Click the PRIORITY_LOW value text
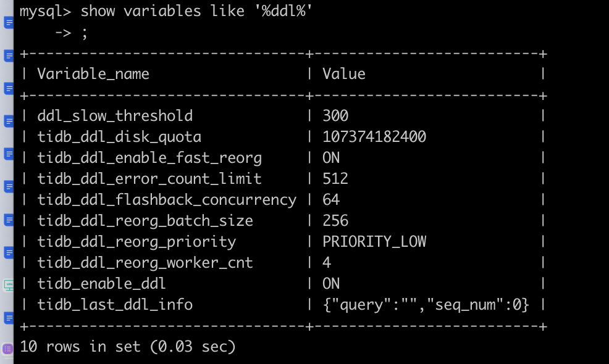Image resolution: width=609 pixels, height=364 pixels. (x=374, y=241)
